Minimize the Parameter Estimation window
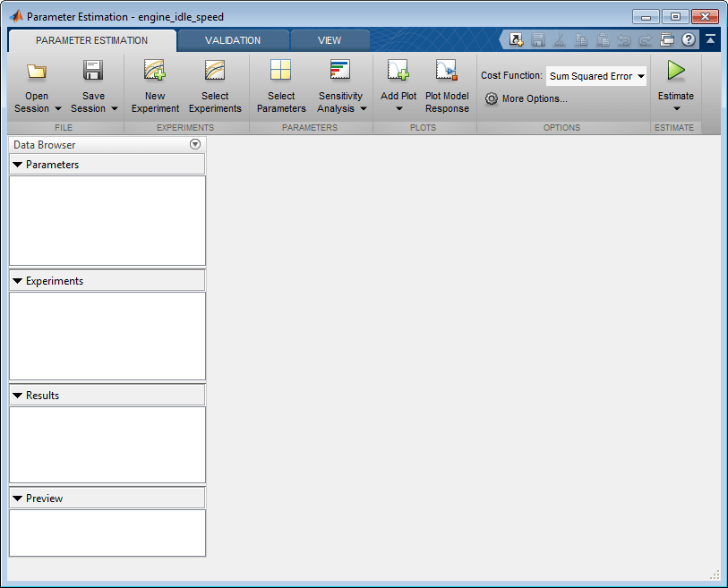 click(646, 17)
